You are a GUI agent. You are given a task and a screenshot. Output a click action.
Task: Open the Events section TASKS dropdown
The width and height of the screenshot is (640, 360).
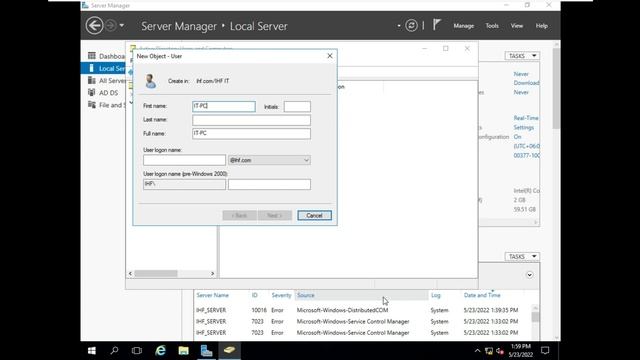522,256
